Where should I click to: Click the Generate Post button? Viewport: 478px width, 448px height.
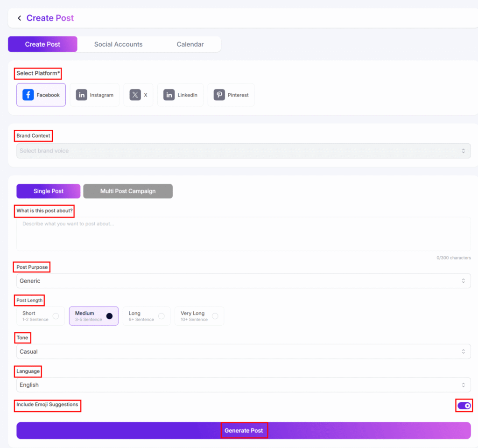coord(244,431)
